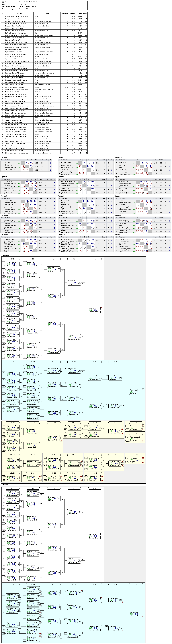Click the 'Группа-5' group title
The image size is (172, 644).
[61, 177]
